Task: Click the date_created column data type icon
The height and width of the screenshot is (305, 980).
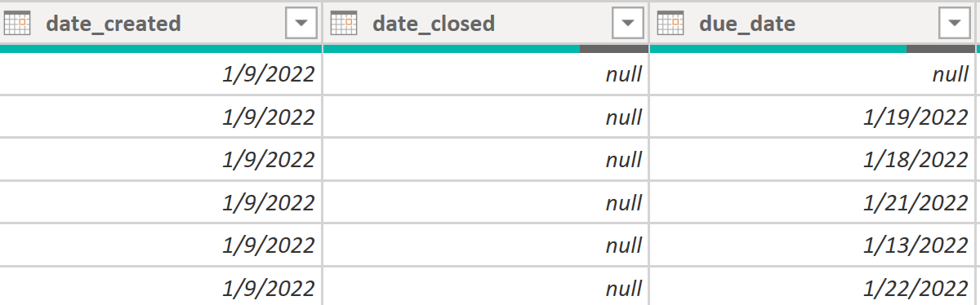Action: pos(16,24)
